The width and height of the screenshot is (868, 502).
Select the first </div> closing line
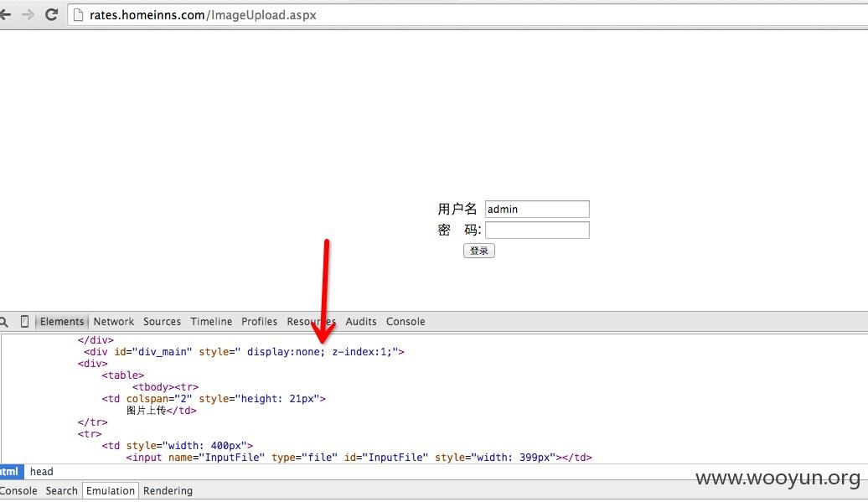tap(96, 340)
